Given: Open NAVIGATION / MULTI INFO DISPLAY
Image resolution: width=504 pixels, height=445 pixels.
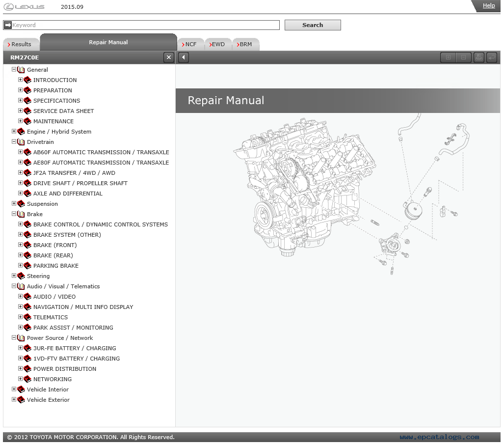Looking at the screenshot, I should (83, 307).
